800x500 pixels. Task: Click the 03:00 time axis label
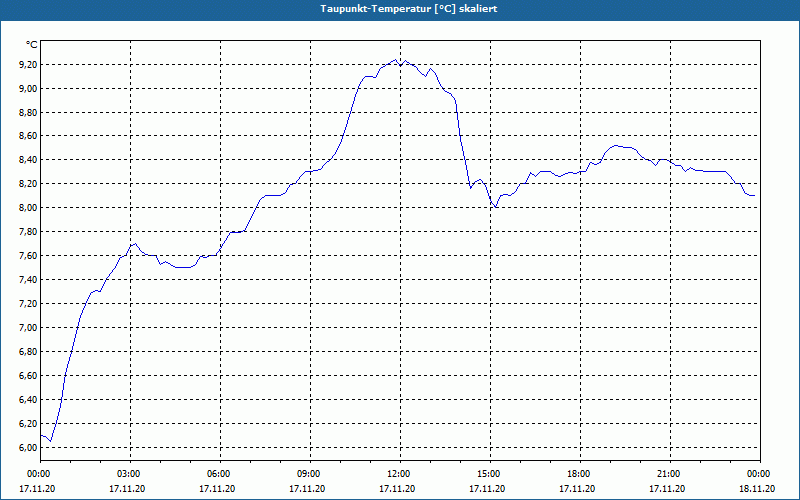click(x=131, y=474)
